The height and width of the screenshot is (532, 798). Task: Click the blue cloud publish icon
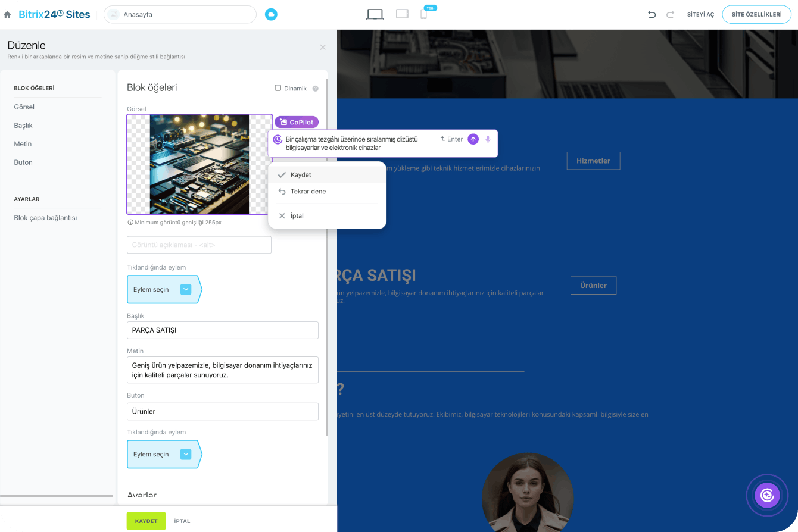pyautogui.click(x=271, y=14)
